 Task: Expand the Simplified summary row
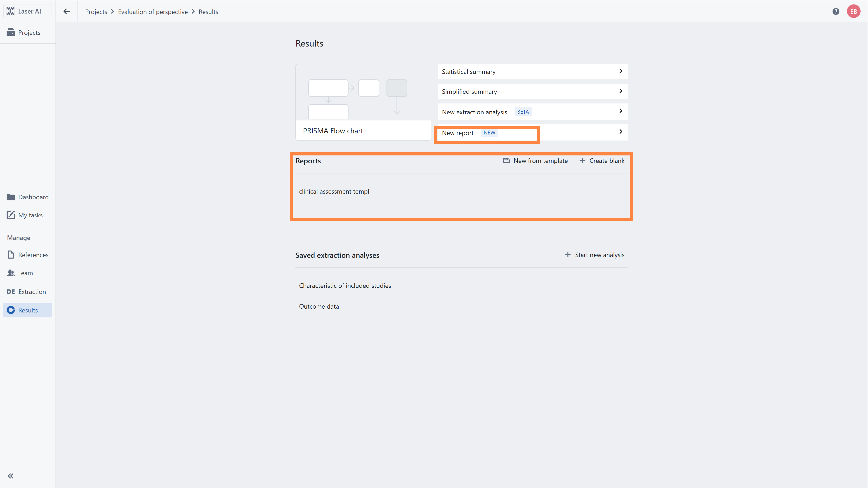pos(532,91)
